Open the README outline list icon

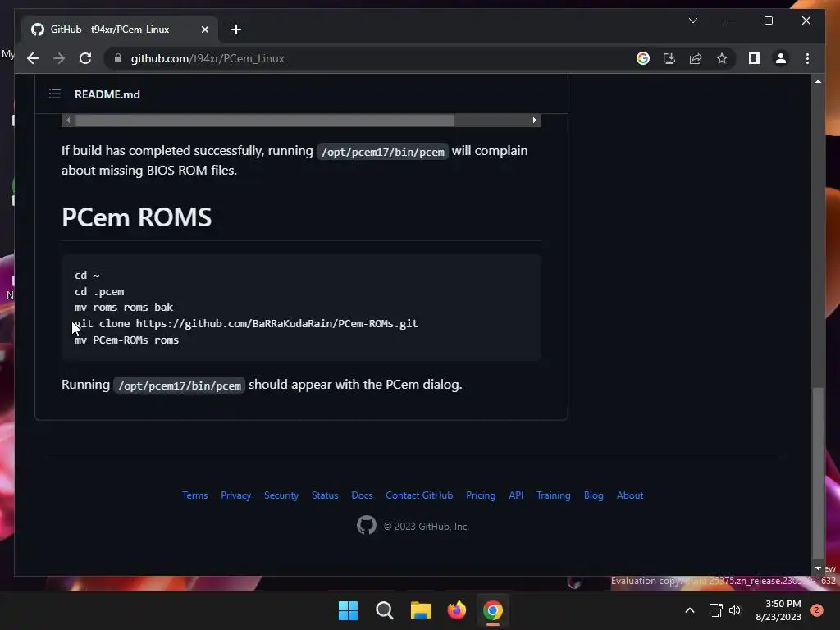[55, 94]
